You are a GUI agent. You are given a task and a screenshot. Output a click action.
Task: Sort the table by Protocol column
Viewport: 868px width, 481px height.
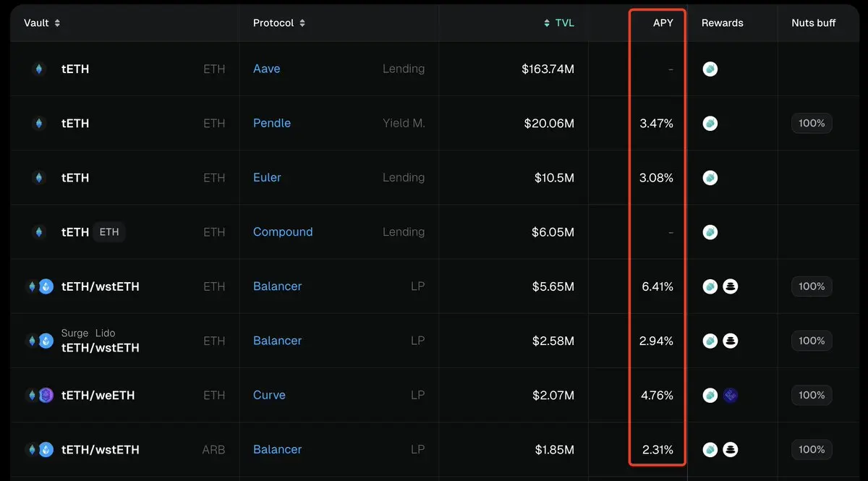pyautogui.click(x=279, y=23)
